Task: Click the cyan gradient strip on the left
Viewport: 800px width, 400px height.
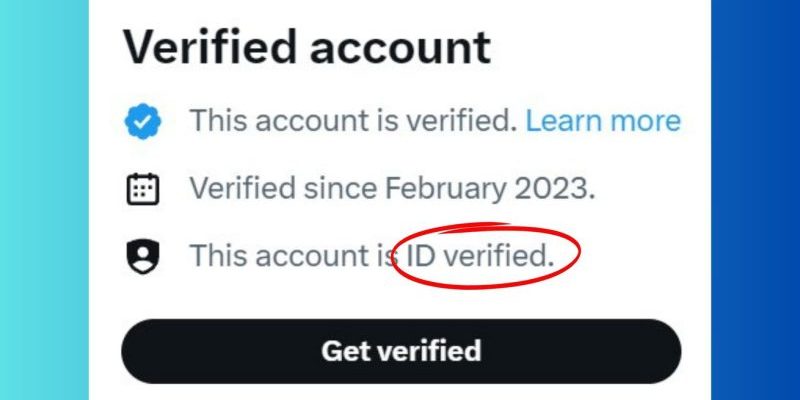Action: [x=44, y=200]
